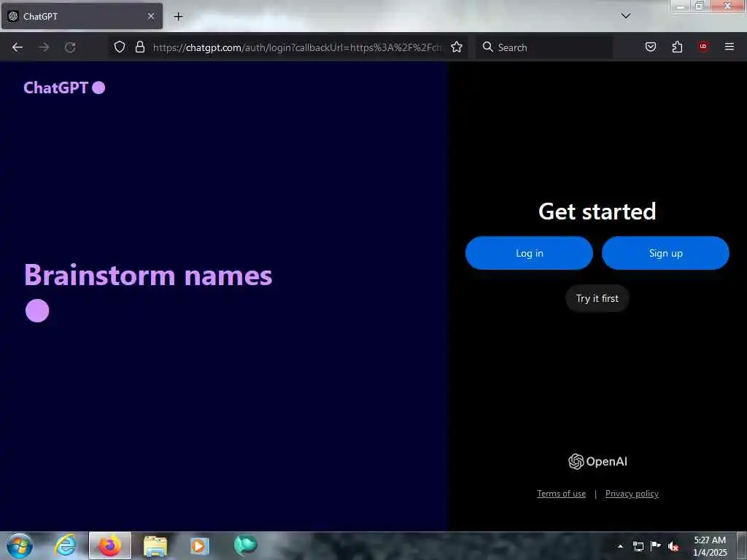Close the ChatGPT tab

[x=150, y=16]
